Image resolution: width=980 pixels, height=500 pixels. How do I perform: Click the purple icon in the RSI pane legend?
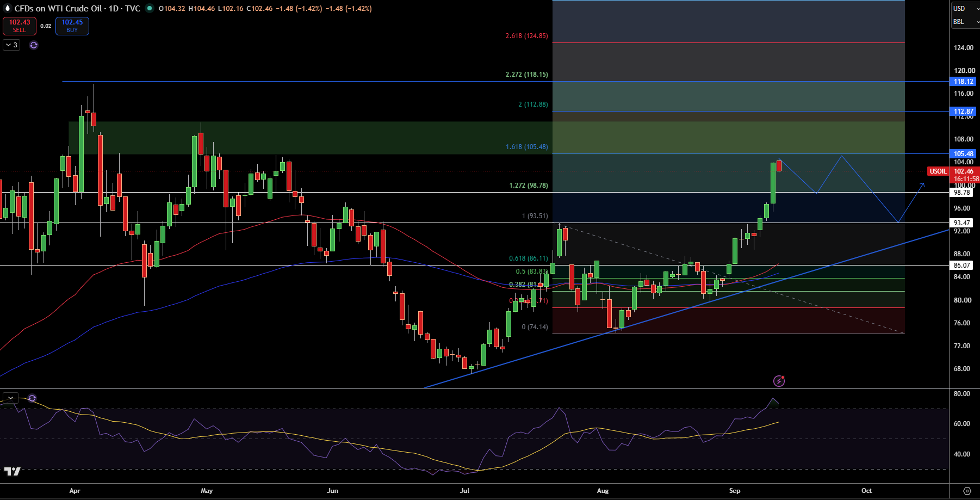(32, 398)
